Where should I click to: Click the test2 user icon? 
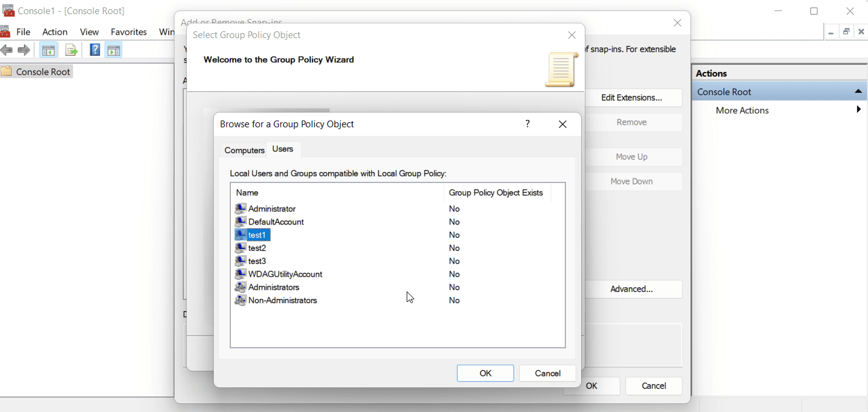click(x=241, y=248)
